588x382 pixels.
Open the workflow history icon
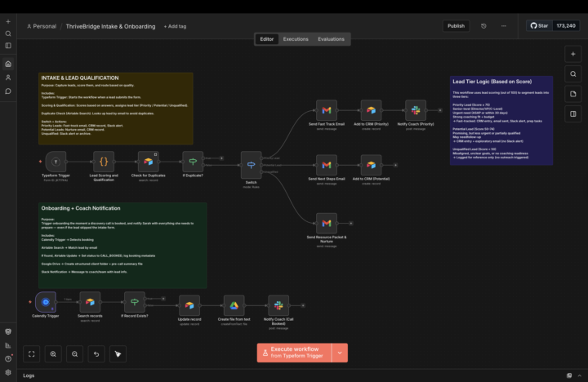[483, 26]
